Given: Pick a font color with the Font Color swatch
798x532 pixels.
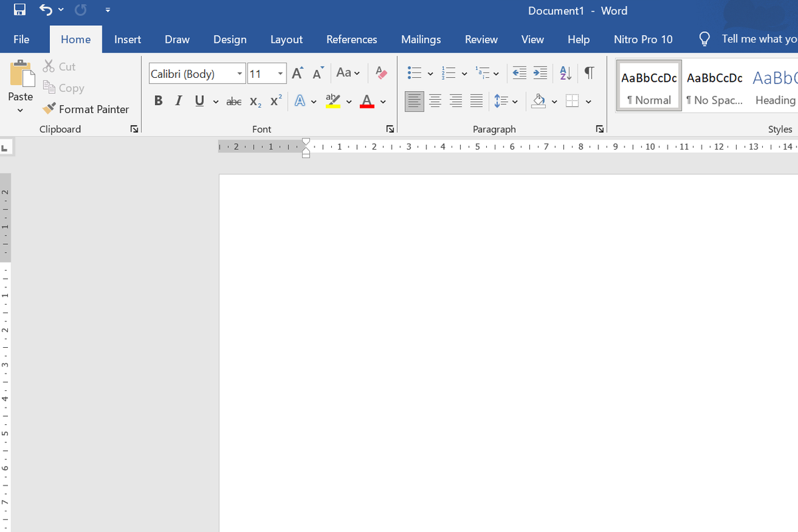Looking at the screenshot, I should coord(366,101).
